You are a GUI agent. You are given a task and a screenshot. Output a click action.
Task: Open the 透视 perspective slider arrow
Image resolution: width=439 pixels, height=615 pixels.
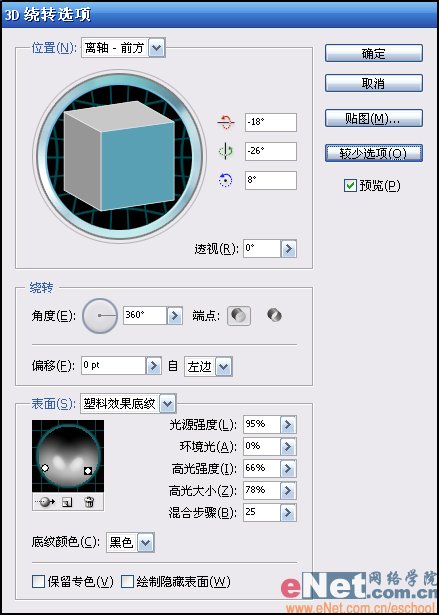[x=289, y=249]
